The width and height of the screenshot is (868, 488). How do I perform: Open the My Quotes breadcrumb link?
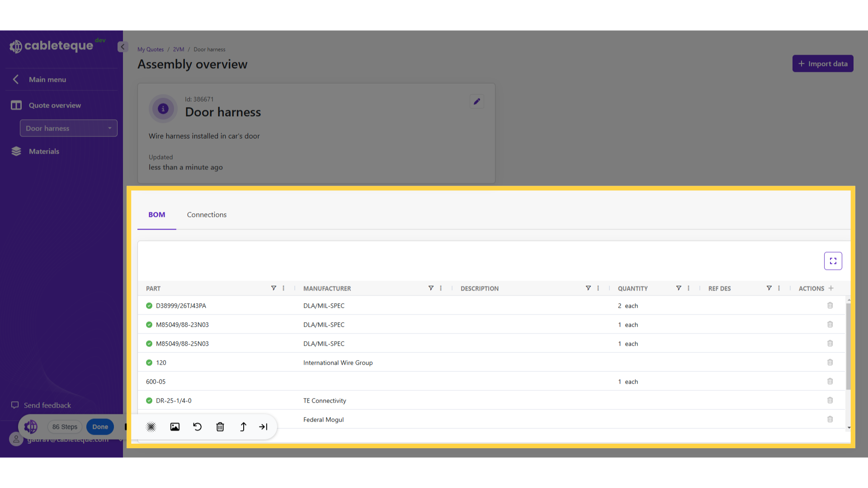click(x=151, y=49)
